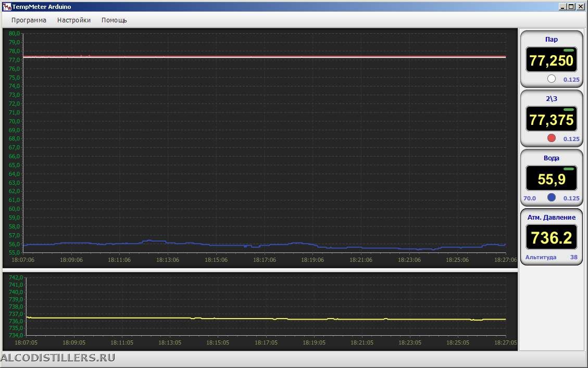Click the 742,0 axis label on pressure chart
This screenshot has height=368, width=588.
16,277
